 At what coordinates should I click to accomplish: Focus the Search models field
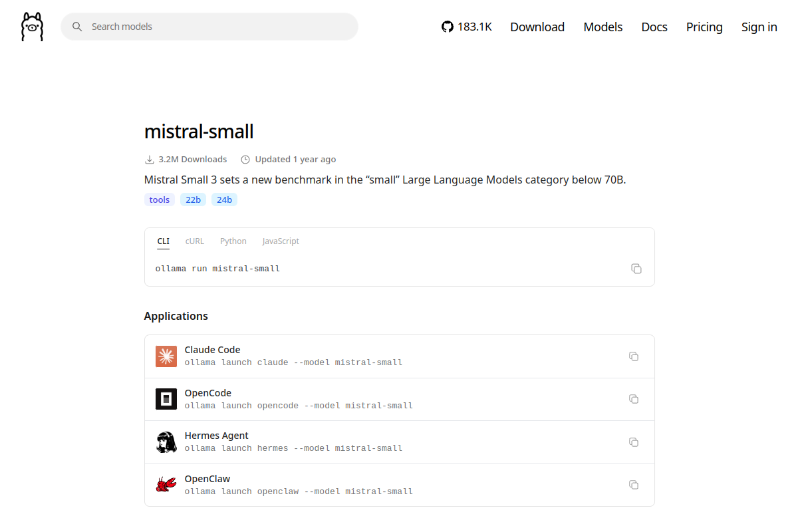(209, 27)
